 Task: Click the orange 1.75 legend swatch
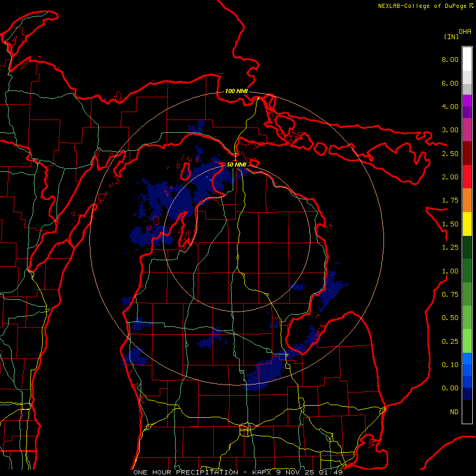[x=467, y=200]
